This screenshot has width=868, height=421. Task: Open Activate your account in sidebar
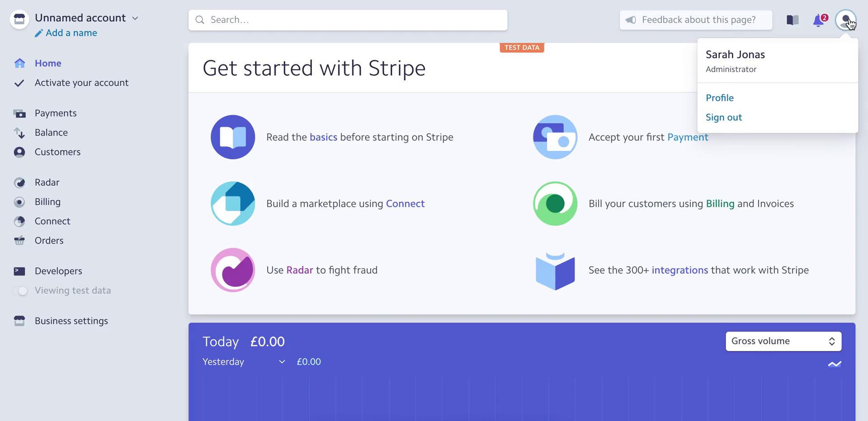pos(81,83)
